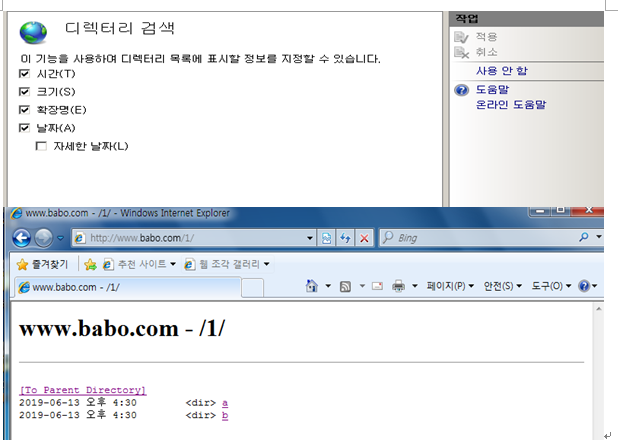
Task: Click the compatibility view icon
Action: click(326, 238)
